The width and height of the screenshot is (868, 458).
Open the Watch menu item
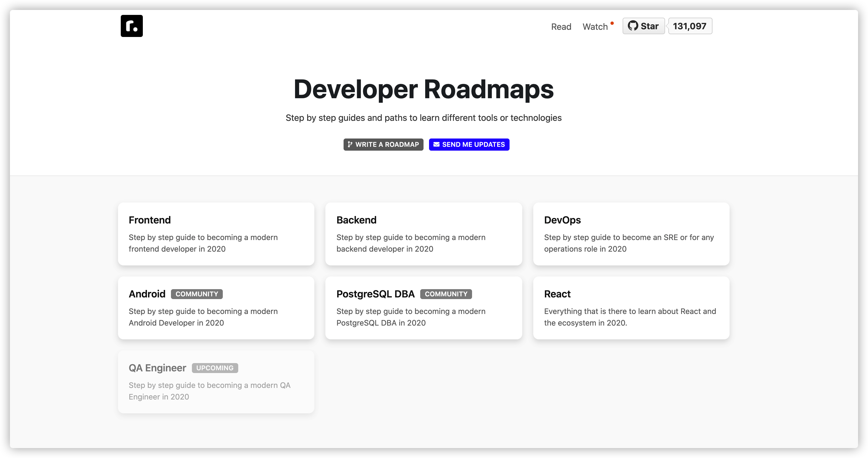[595, 27]
